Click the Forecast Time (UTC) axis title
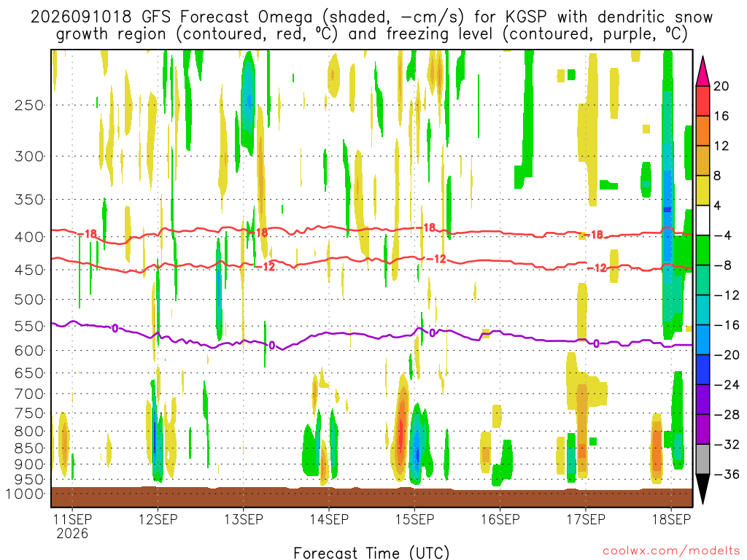 click(x=371, y=553)
